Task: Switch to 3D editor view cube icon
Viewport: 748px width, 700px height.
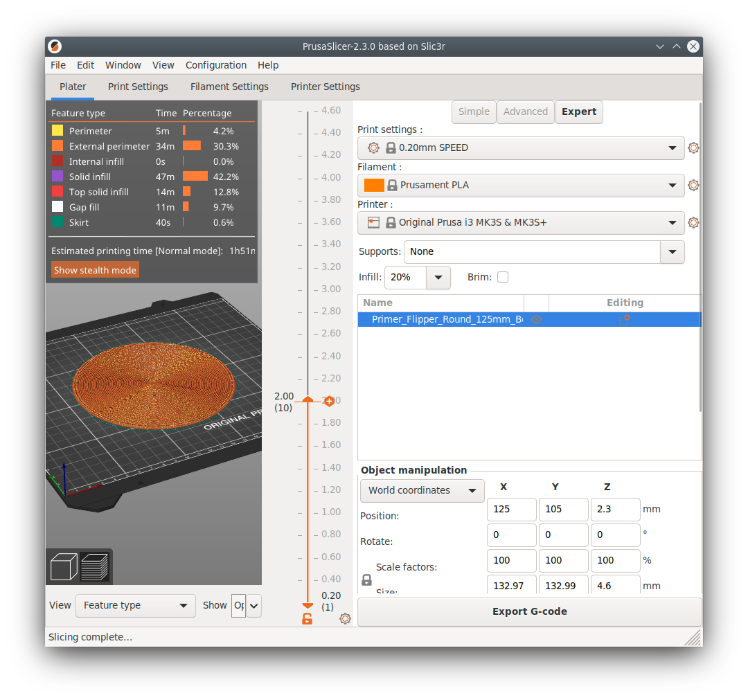Action: click(x=64, y=566)
